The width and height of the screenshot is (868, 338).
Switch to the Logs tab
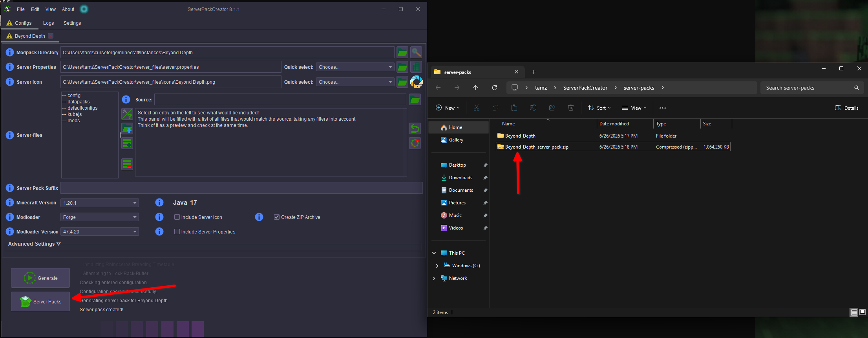[x=49, y=23]
